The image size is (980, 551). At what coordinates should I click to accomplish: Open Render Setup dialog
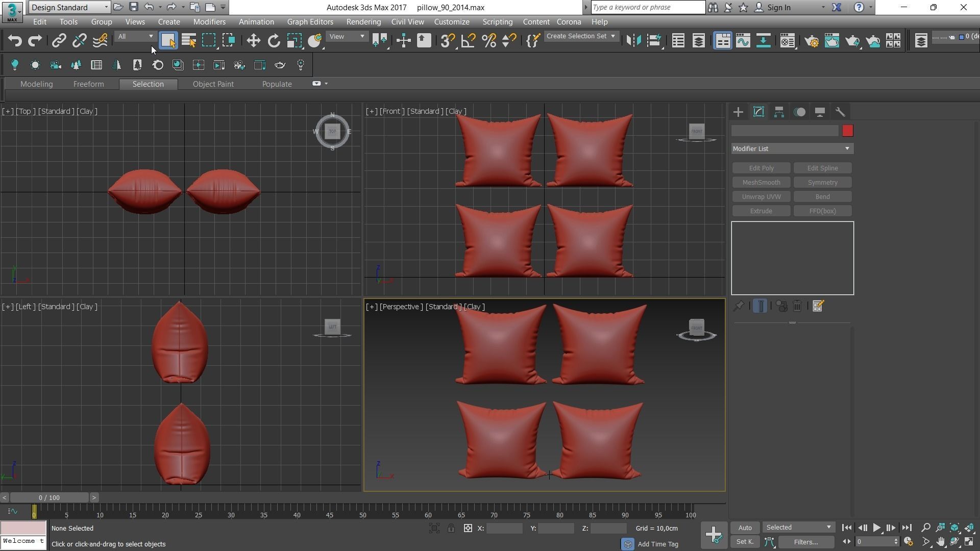[x=812, y=40]
